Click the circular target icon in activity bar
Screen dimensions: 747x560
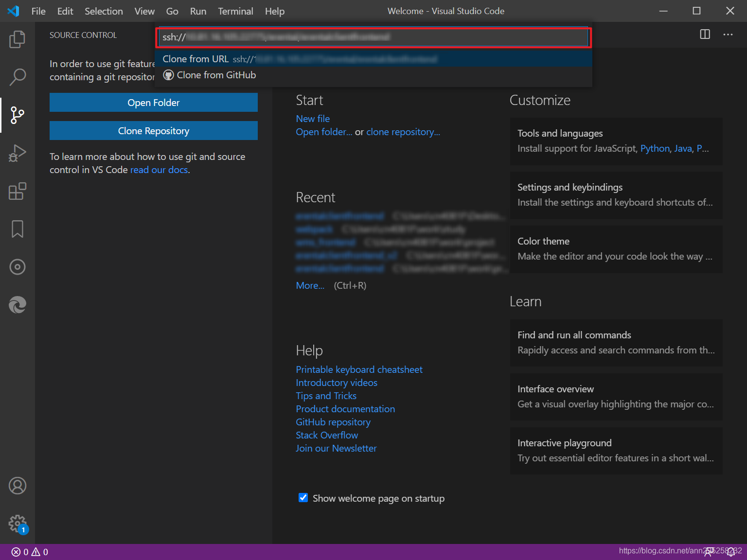tap(18, 266)
